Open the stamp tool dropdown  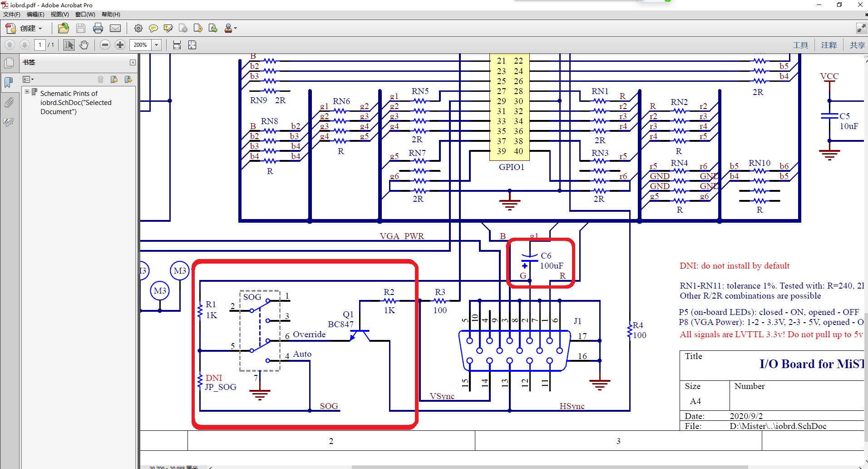[x=231, y=28]
